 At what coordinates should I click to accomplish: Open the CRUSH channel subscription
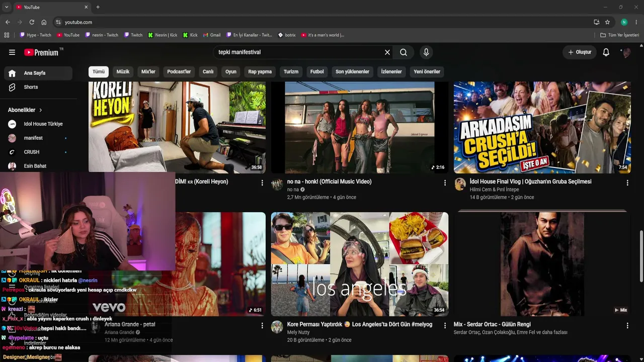pyautogui.click(x=38, y=152)
